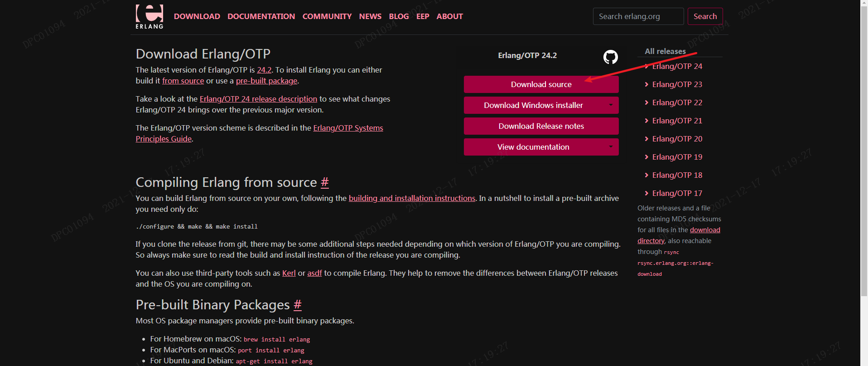
Task: Click the Download source button
Action: (541, 84)
